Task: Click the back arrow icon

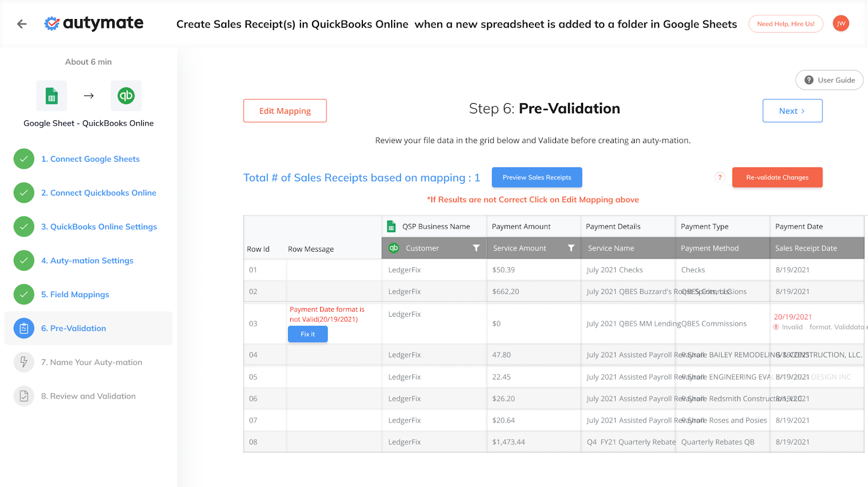Action: point(22,24)
